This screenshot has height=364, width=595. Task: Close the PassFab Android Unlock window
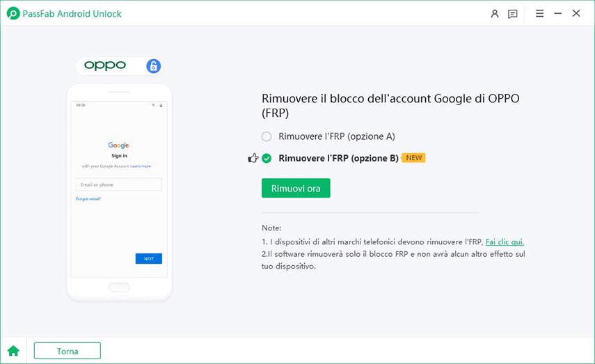click(576, 13)
